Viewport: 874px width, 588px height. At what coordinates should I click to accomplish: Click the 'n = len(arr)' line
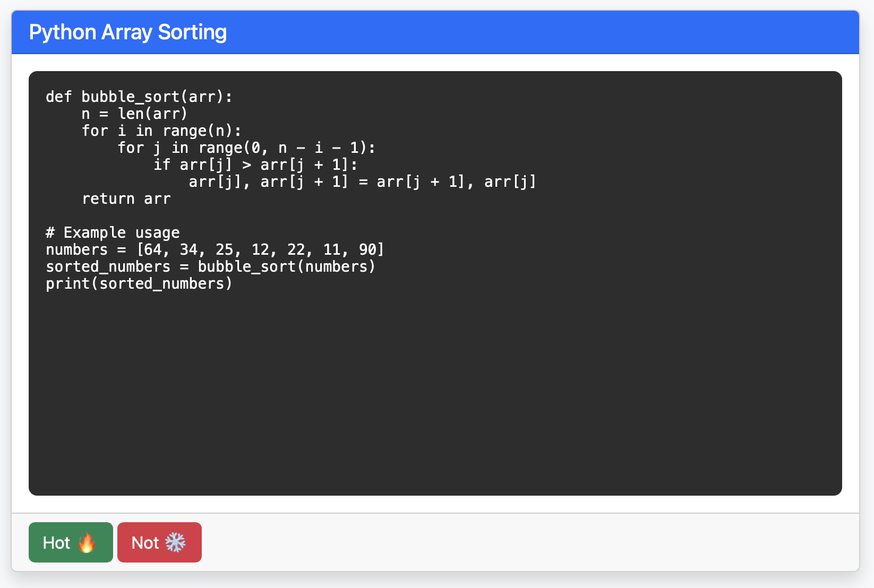click(135, 114)
